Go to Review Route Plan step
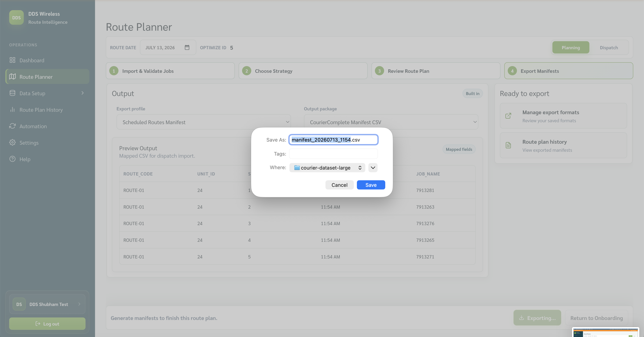This screenshot has width=644, height=337. point(435,71)
